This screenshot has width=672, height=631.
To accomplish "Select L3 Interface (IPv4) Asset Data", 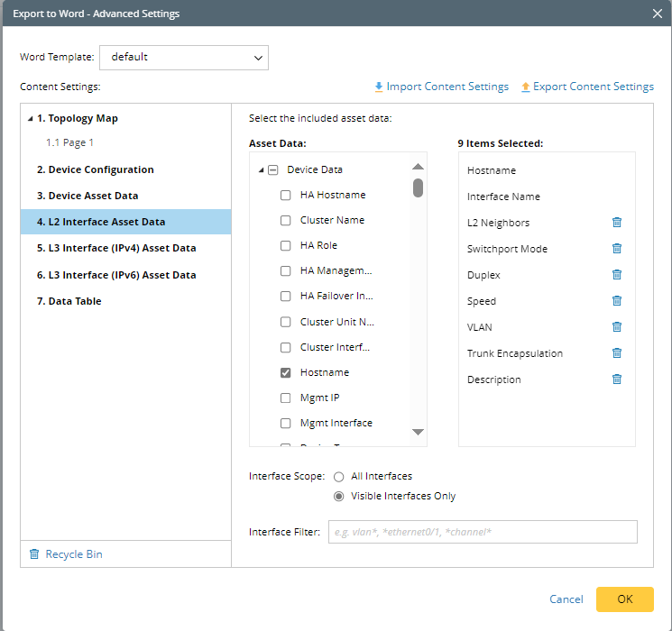I will (116, 248).
